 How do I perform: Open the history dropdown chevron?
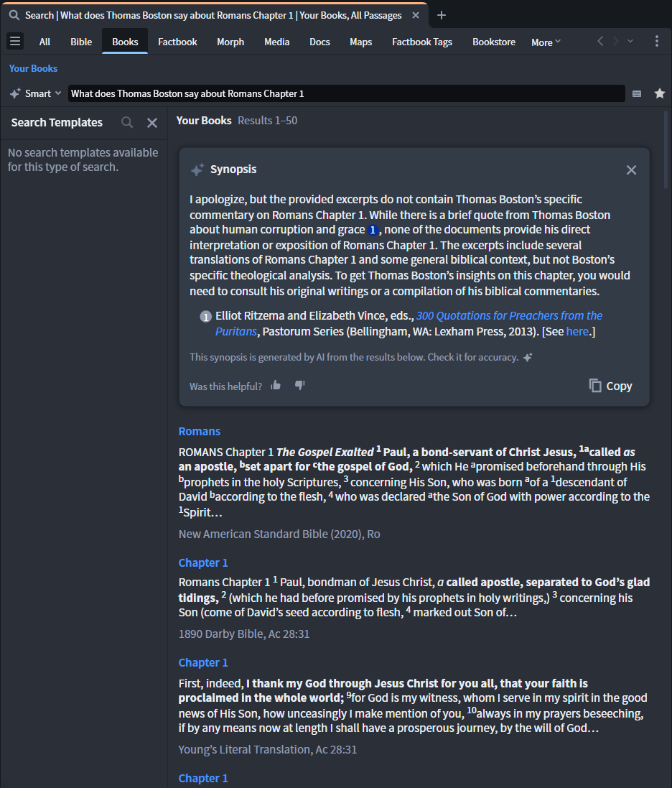630,41
